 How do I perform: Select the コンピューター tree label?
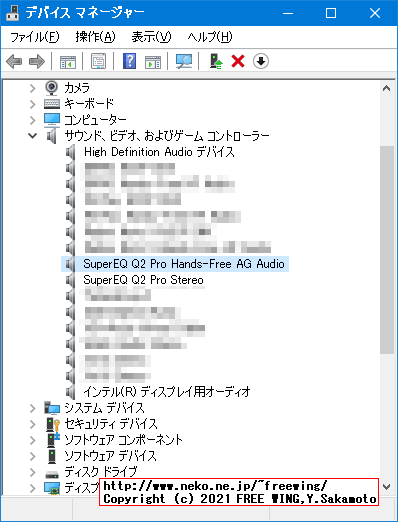point(95,120)
